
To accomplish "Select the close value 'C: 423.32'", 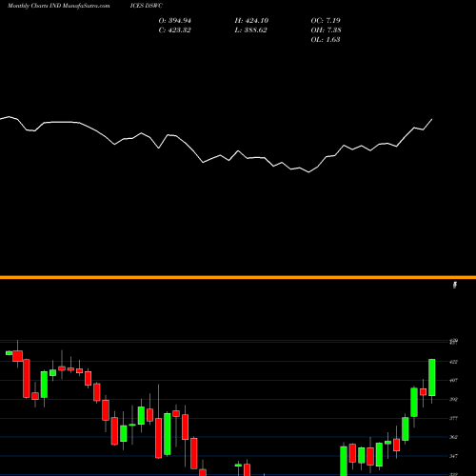I will point(175,30).
